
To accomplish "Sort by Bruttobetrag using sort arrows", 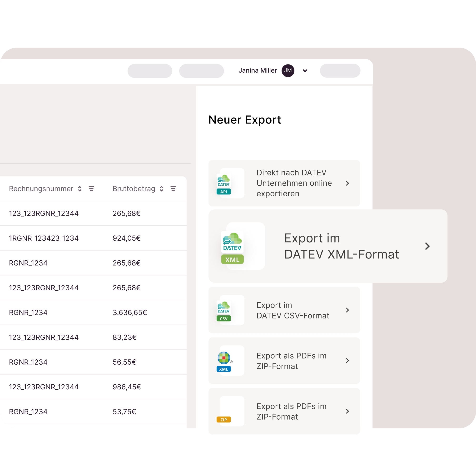I will [x=161, y=189].
